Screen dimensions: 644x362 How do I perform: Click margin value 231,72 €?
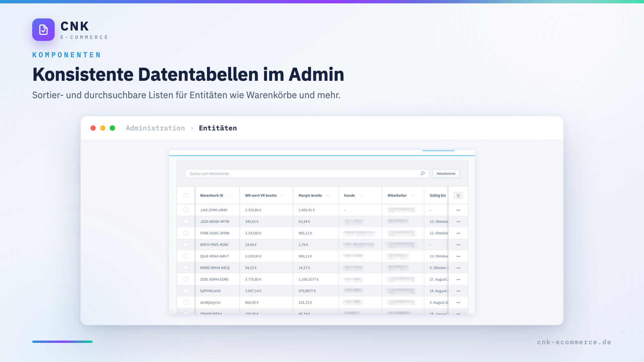point(305,303)
